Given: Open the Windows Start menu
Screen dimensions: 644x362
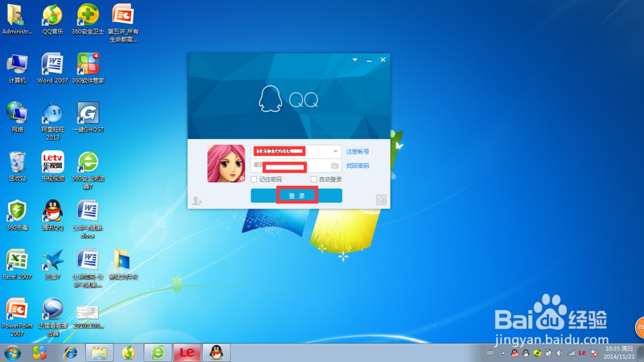Looking at the screenshot, I should [x=13, y=353].
